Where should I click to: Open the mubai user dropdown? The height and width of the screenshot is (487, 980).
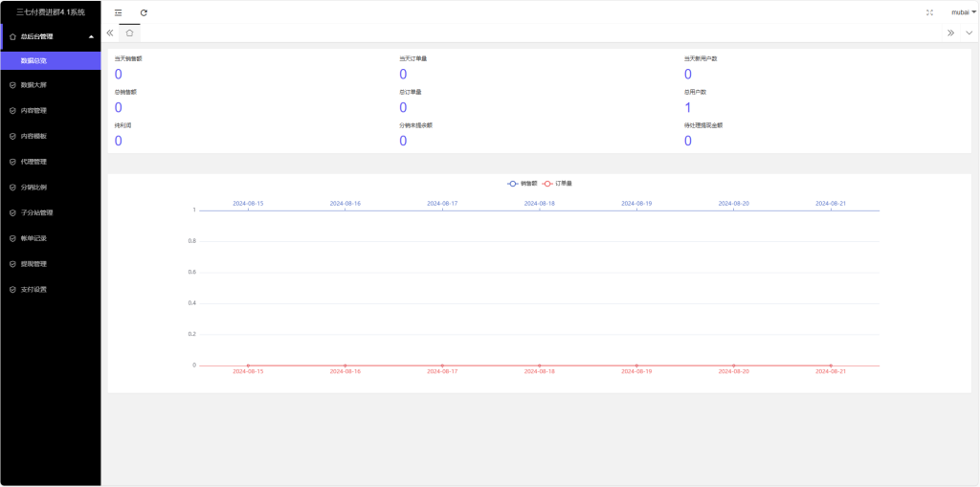point(963,12)
